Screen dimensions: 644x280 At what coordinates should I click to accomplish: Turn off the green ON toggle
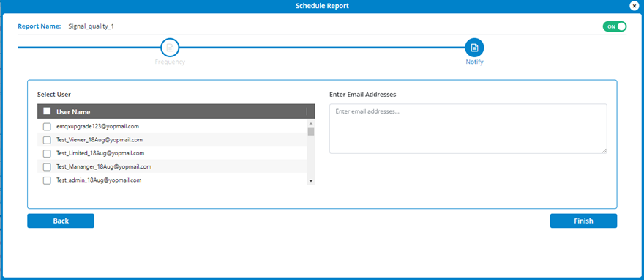615,26
